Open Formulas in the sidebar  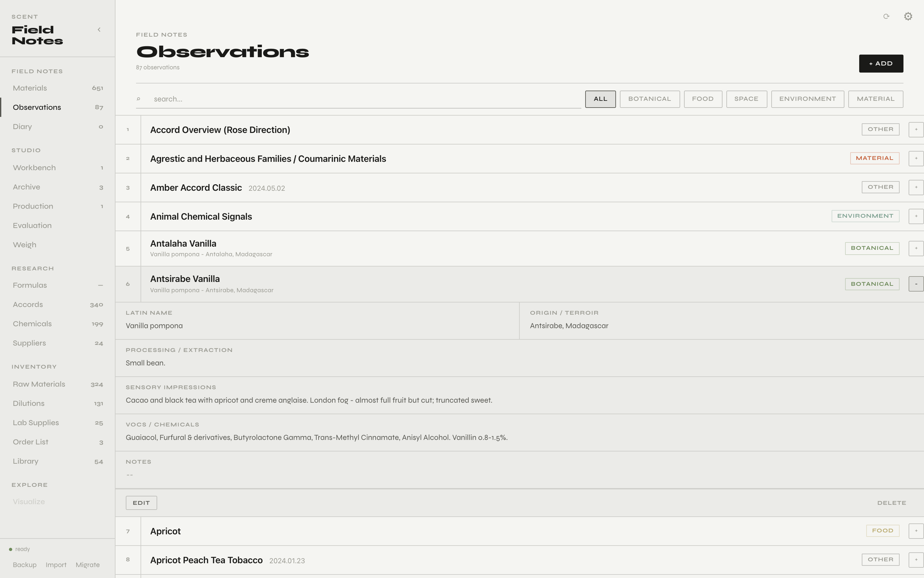pos(58,285)
